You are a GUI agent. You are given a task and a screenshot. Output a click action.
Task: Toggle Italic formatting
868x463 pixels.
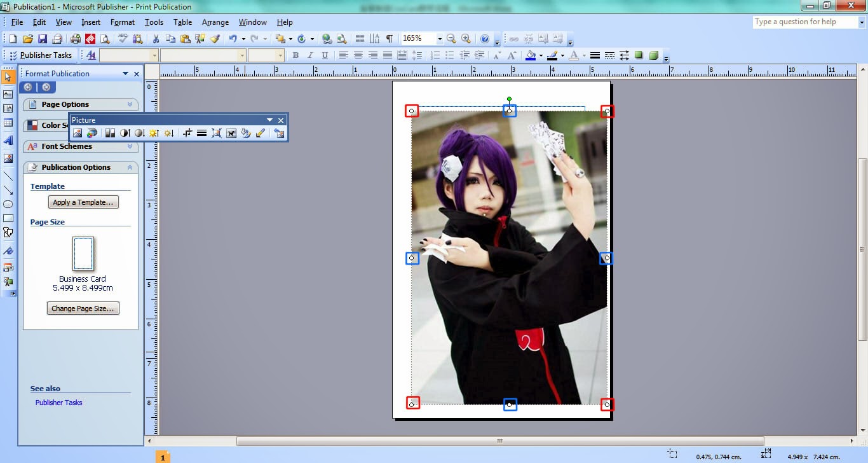(x=310, y=55)
